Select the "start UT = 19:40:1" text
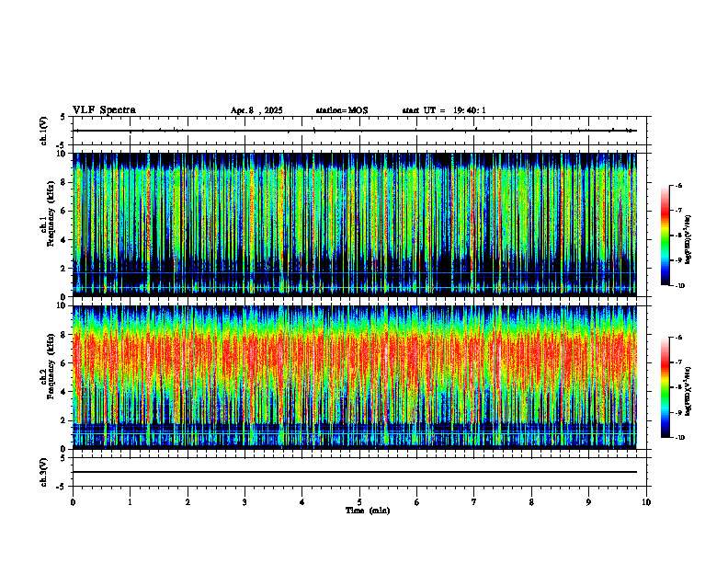 point(444,110)
